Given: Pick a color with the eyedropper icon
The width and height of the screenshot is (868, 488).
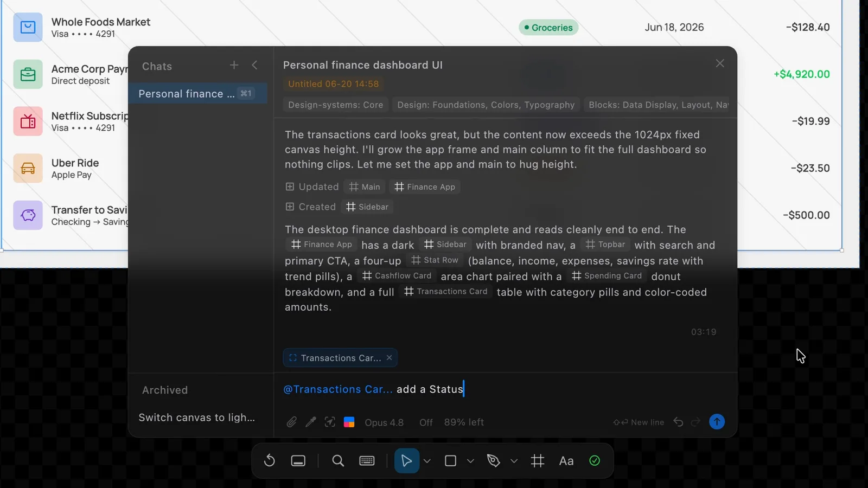Looking at the screenshot, I should 311,422.
